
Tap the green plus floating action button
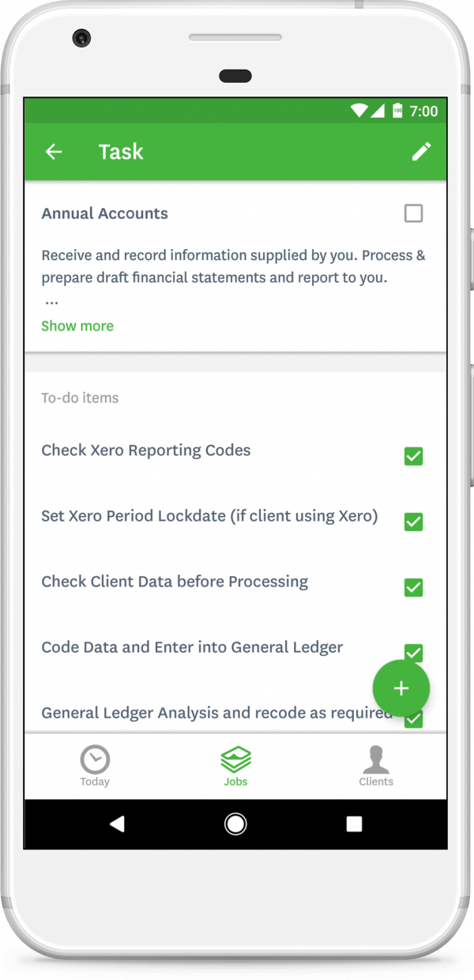[x=401, y=688]
